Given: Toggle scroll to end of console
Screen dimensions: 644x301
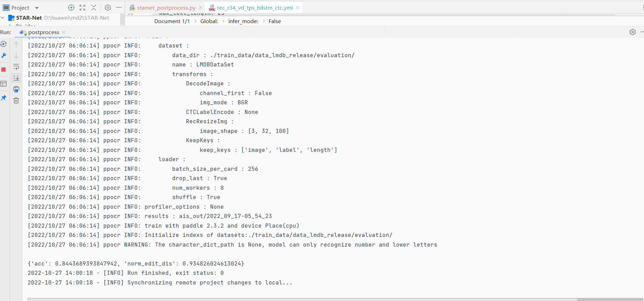Looking at the screenshot, I should tap(16, 78).
